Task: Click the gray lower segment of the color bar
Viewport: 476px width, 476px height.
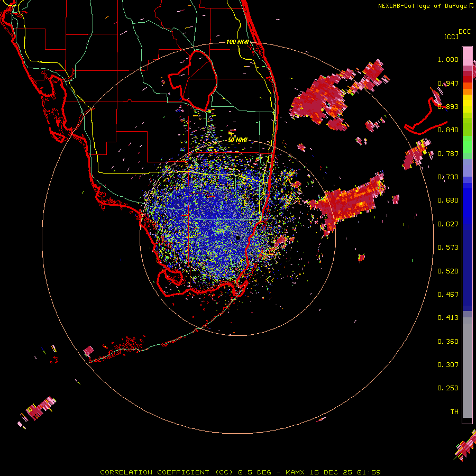Action: click(x=467, y=368)
